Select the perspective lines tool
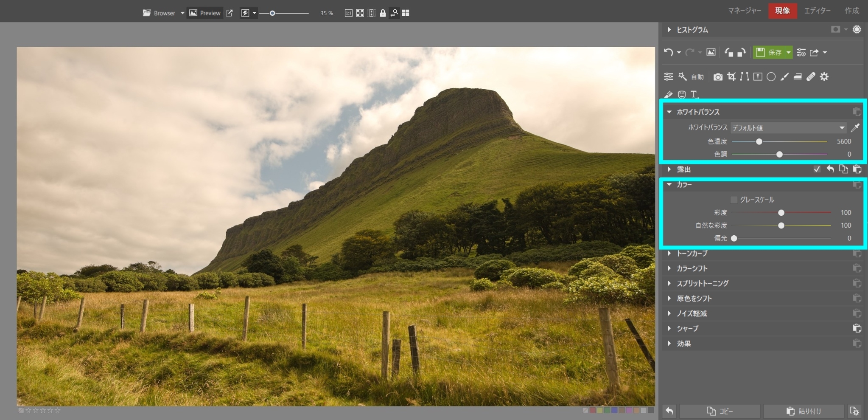This screenshot has width=868, height=420. (745, 76)
